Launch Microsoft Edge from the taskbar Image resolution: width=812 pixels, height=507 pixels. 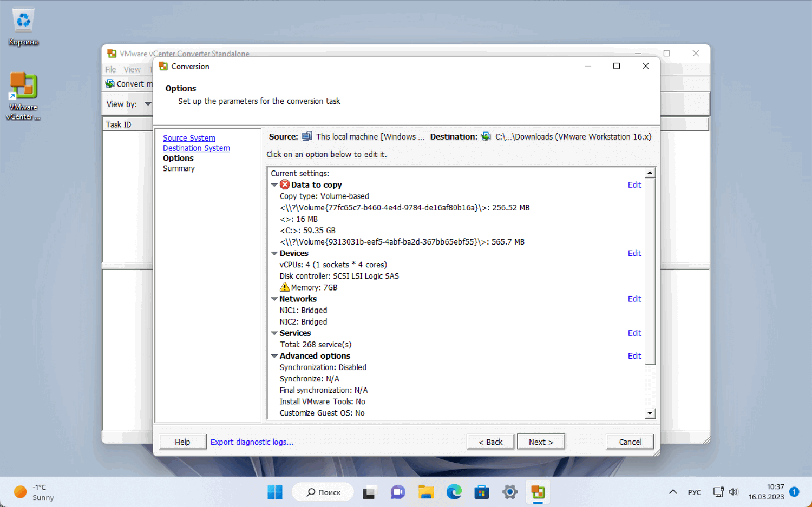click(x=454, y=492)
